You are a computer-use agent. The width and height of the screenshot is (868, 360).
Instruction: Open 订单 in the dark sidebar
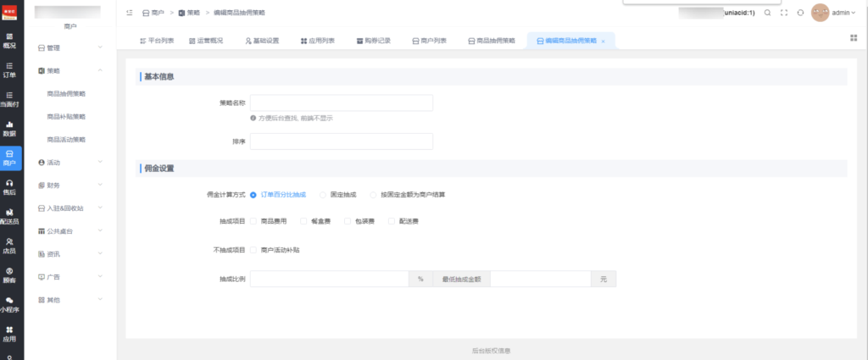9,70
